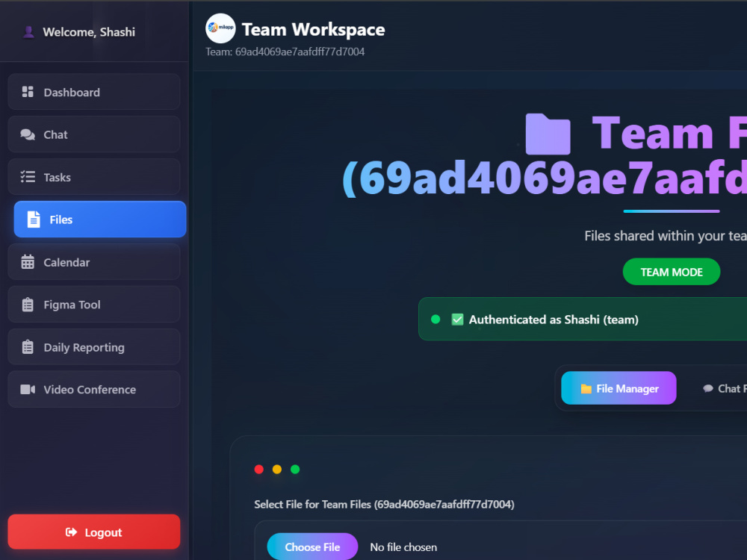This screenshot has width=747, height=560.
Task: Switch to File Manager tab
Action: click(x=619, y=388)
